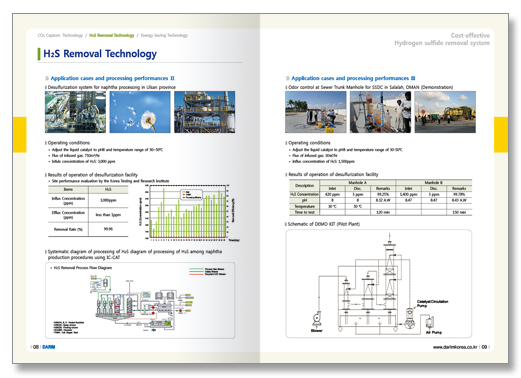Image resolution: width=521 pixels, height=378 pixels.
Task: Select the H2S Removal Technology breadcrumb tab
Action: click(112, 35)
